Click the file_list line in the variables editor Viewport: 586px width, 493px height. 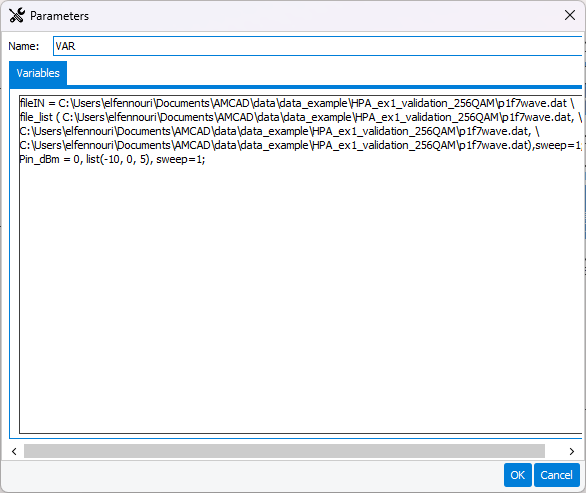(x=300, y=117)
